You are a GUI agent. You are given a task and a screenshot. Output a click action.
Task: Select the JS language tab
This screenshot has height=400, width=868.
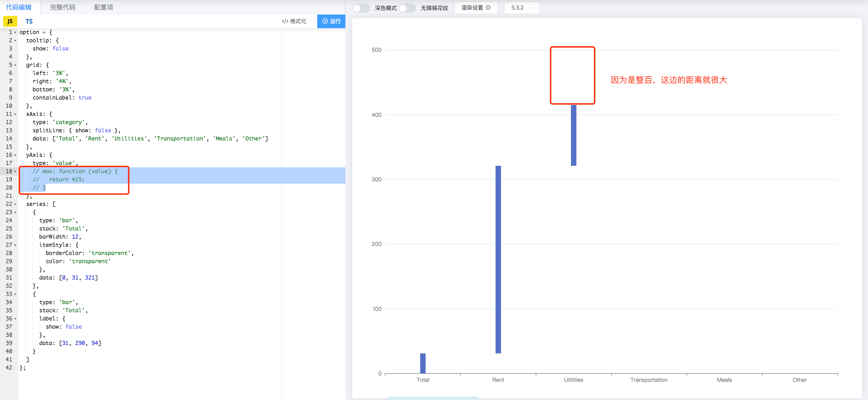[x=10, y=21]
